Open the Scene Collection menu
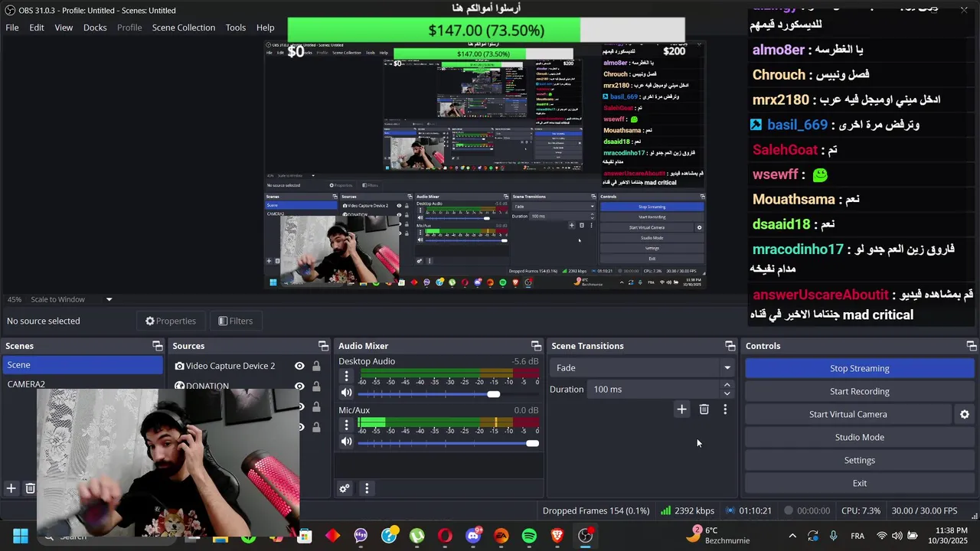This screenshot has width=980, height=551. tap(184, 28)
